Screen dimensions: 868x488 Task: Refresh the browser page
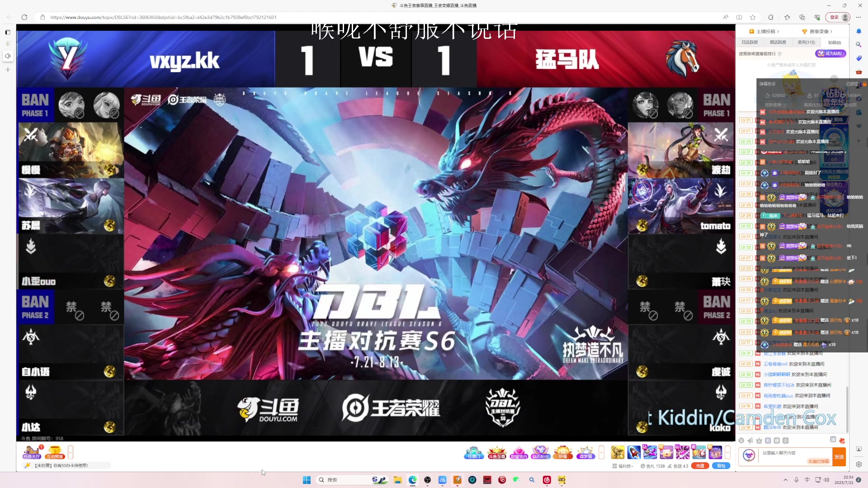[x=24, y=17]
